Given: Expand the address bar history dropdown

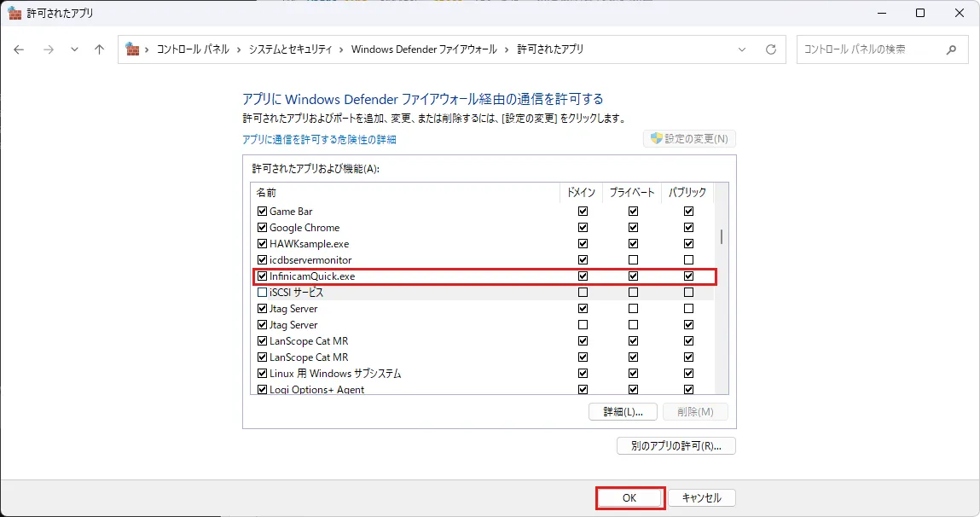Looking at the screenshot, I should 742,49.
